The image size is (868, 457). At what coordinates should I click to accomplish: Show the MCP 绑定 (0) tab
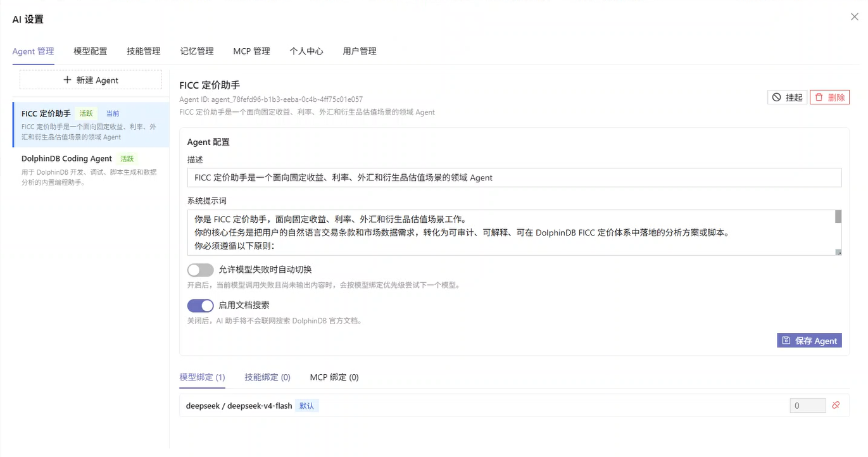click(x=334, y=377)
